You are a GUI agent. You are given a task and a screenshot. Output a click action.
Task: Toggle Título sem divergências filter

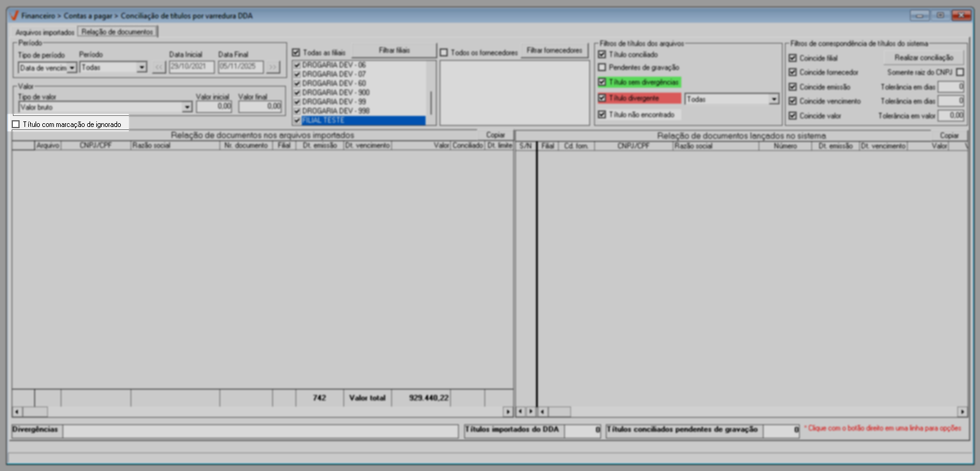(602, 82)
